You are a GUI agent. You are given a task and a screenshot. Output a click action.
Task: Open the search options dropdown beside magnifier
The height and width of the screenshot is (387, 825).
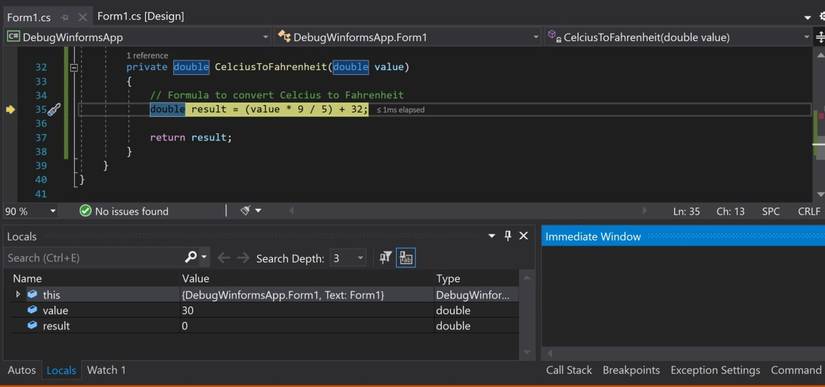[204, 258]
